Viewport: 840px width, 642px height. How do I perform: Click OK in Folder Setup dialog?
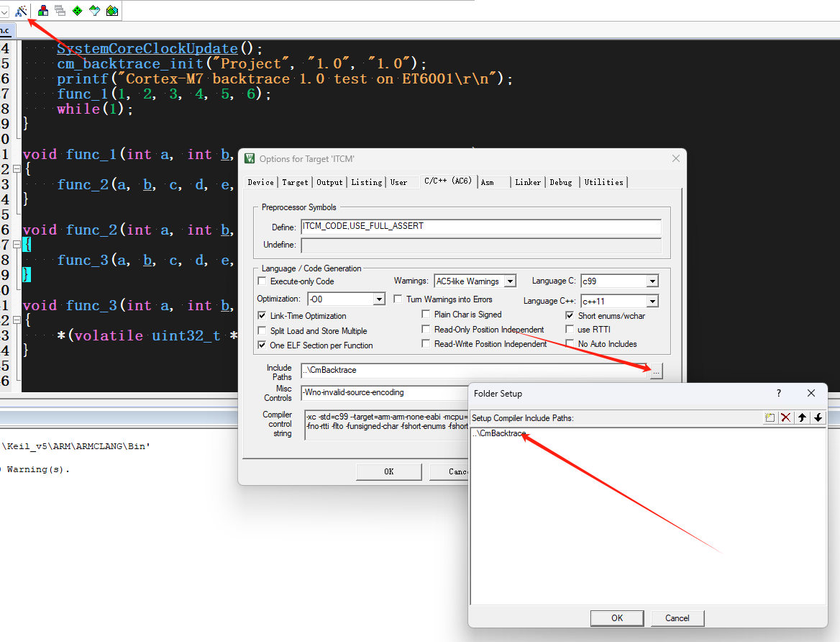617,618
